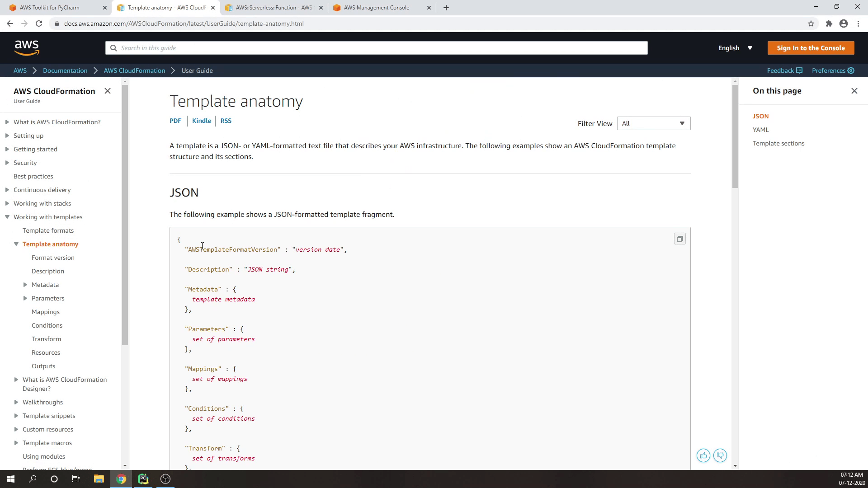Open the Chrome profile avatar icon
Viewport: 868px width, 488px height.
coord(844,23)
